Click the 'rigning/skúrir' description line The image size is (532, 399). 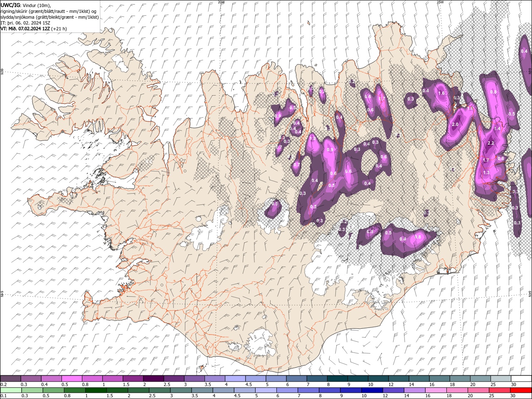pyautogui.click(x=49, y=11)
